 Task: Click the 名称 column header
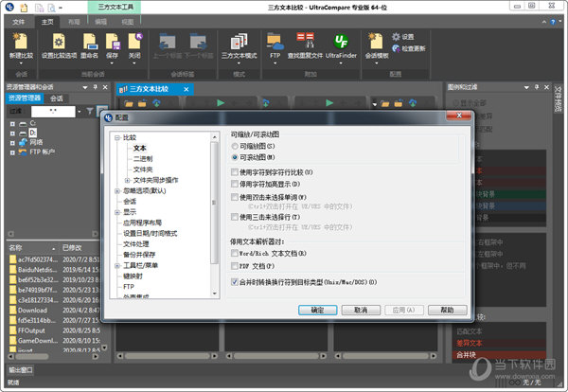32,248
